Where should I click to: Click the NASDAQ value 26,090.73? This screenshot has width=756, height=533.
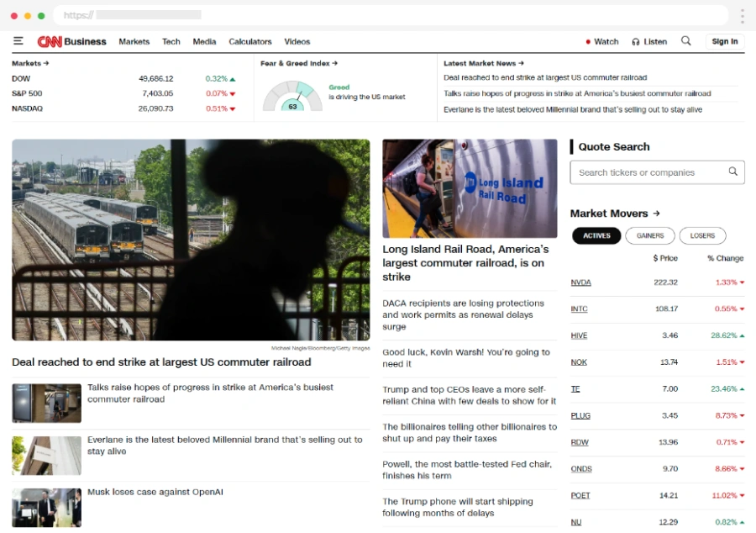(155, 108)
